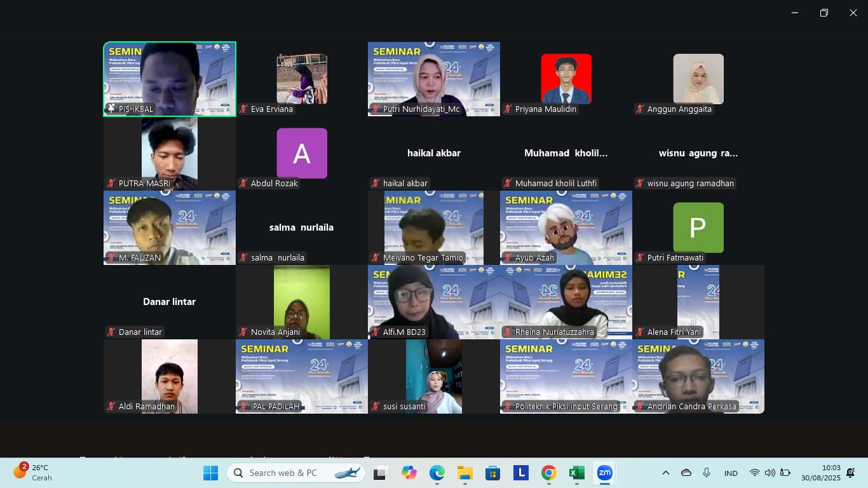Open the clock and date panel
868x488 pixels.
(820, 473)
